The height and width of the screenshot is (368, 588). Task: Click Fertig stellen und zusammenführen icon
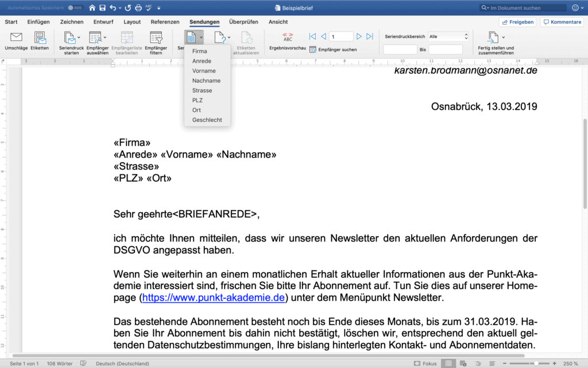click(x=493, y=37)
